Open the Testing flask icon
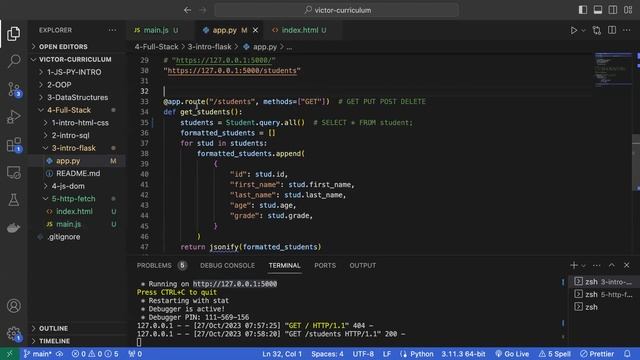This screenshot has height=360, width=640. pos(13,200)
